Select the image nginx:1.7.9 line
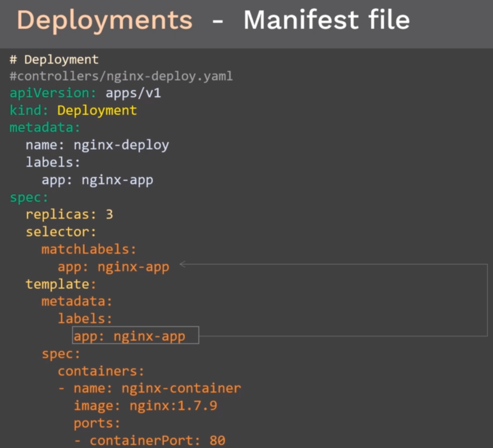The image size is (493, 448). pyautogui.click(x=146, y=406)
